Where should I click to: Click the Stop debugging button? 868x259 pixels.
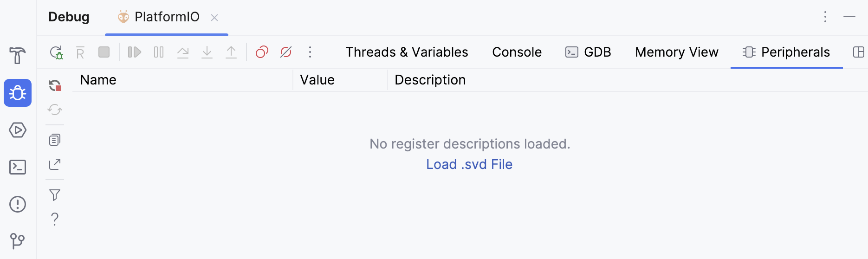click(104, 52)
